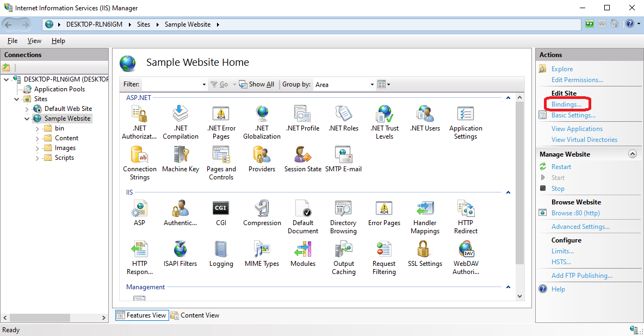
Task: Open the Default Document feature
Action: (x=303, y=217)
